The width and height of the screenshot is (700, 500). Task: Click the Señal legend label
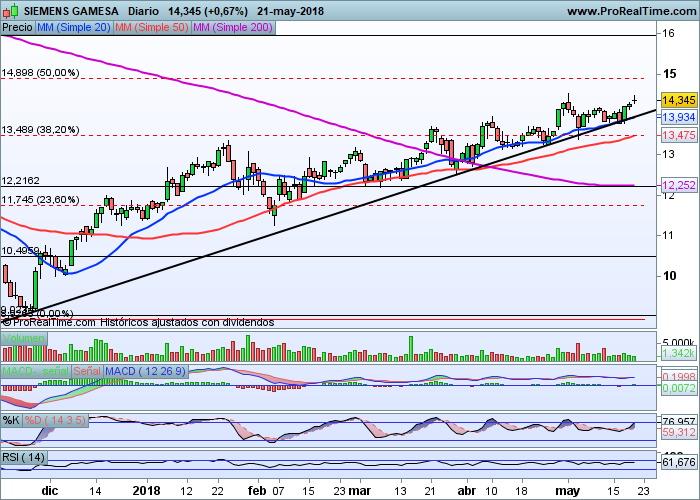(86, 372)
